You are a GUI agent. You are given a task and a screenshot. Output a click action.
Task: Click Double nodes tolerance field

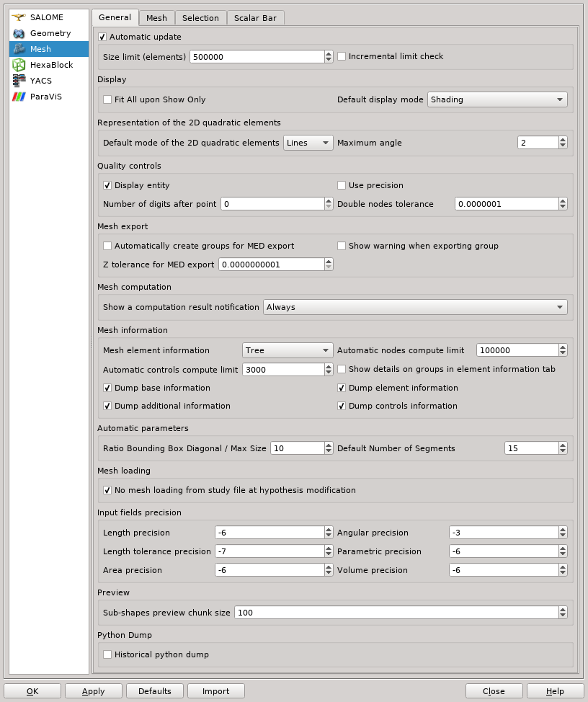coord(507,204)
